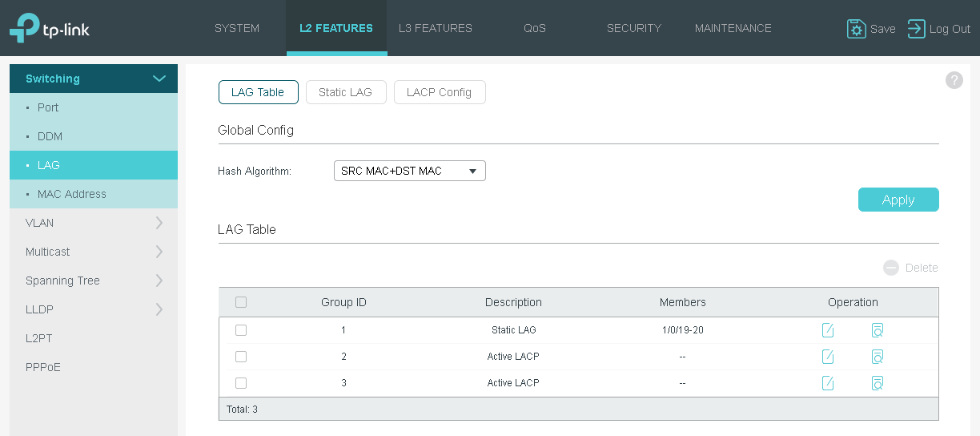Click the Delete button above the table
980x436 pixels.
(x=910, y=268)
